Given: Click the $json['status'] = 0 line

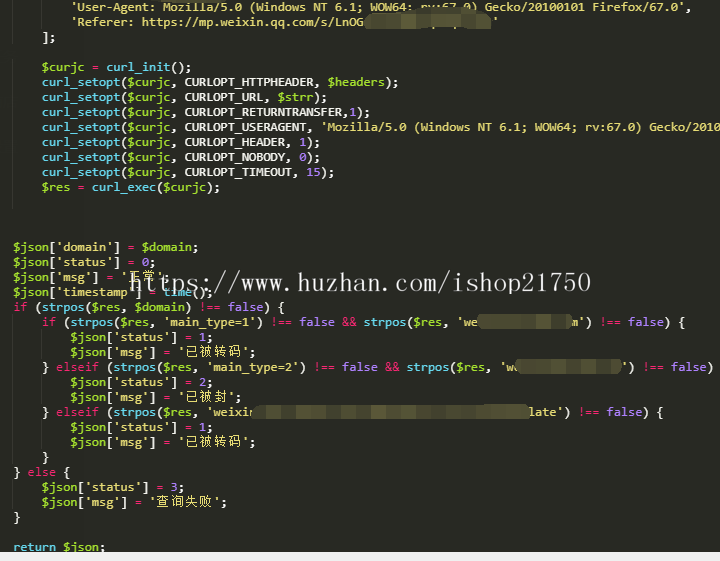Looking at the screenshot, I should 84,262.
